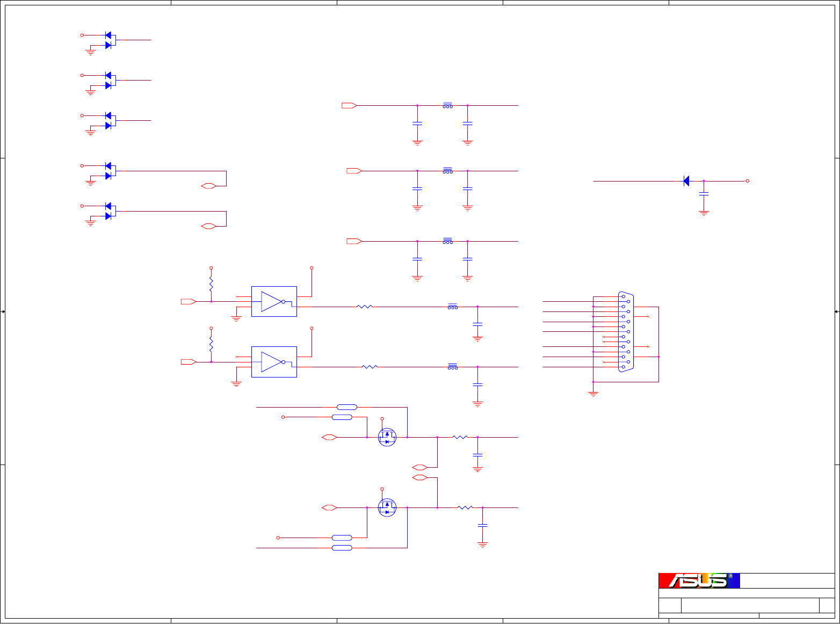This screenshot has width=840, height=624.
Task: Select the bidirectional port left of the upper MOSFET
Action: click(329, 437)
